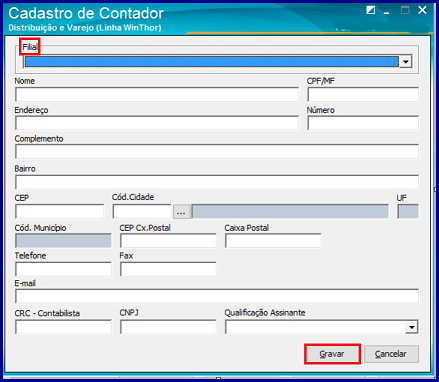The image size is (439, 382).
Task: Click the Cancelar button
Action: point(391,354)
